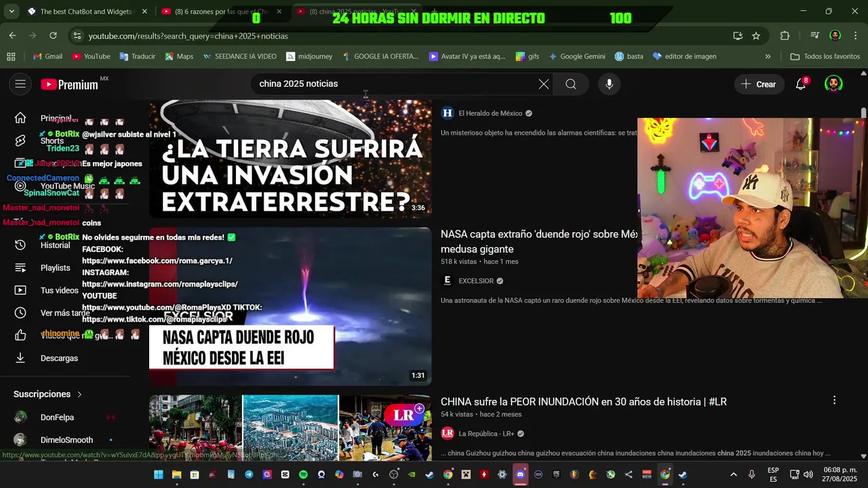Play the China inundación video thumbnail
Image resolution: width=868 pixels, height=488 pixels.
(290, 427)
